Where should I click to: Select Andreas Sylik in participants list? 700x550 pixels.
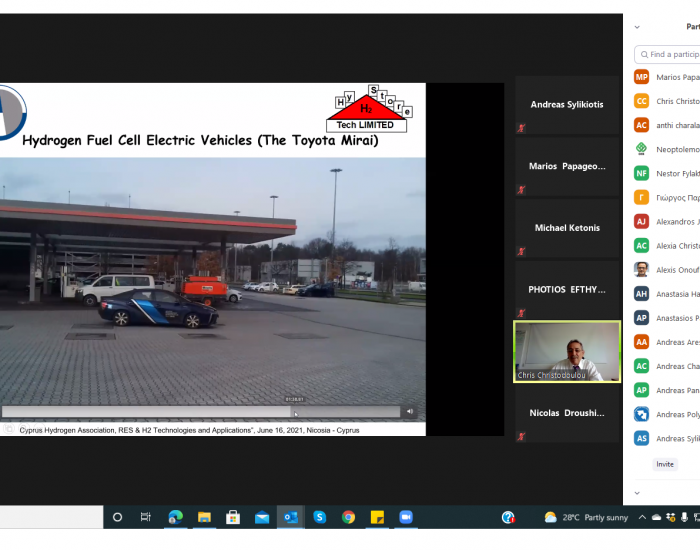tap(667, 439)
